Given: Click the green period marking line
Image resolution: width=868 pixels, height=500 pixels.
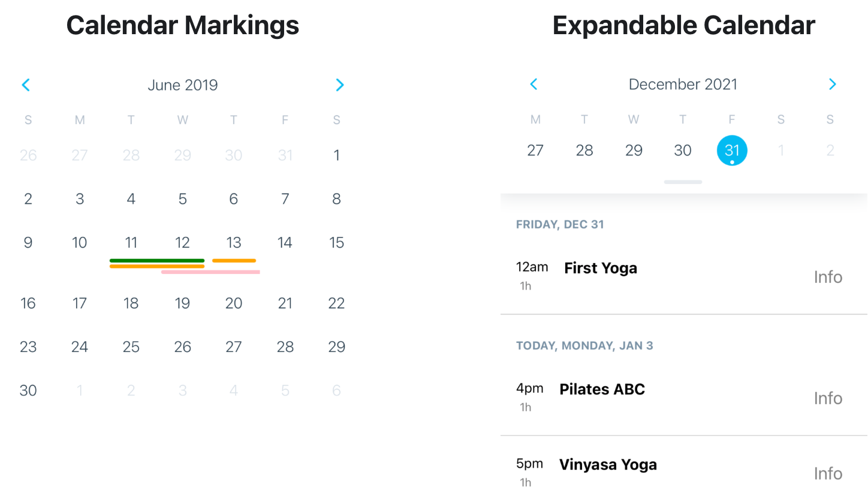Looking at the screenshot, I should [157, 260].
